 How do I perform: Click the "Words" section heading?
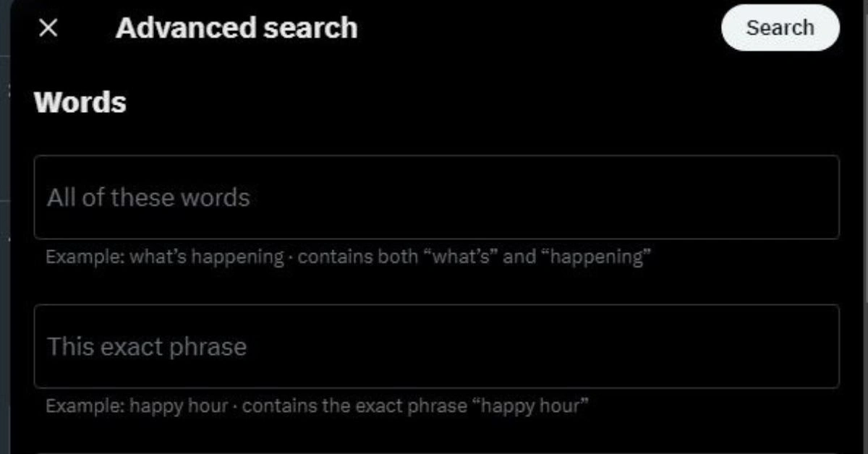pos(80,103)
